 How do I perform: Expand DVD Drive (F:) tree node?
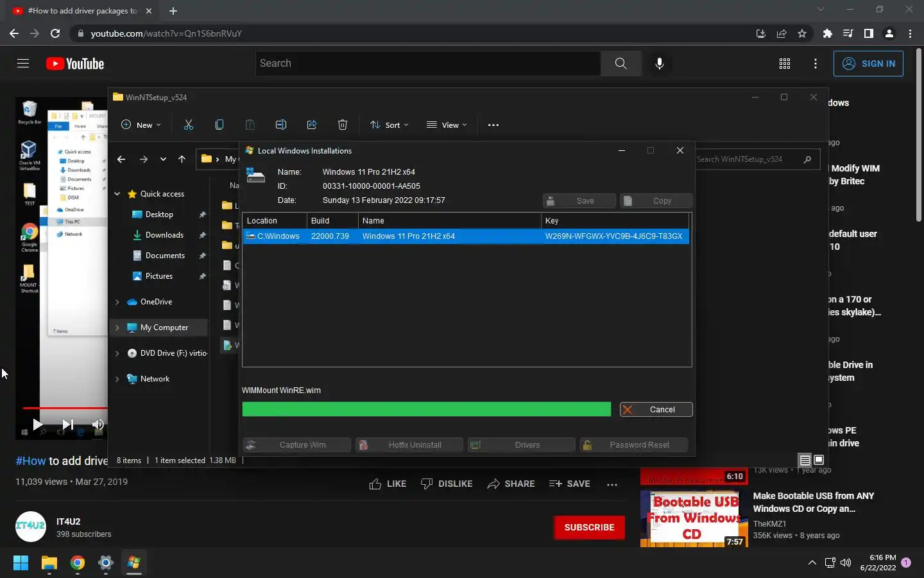tap(117, 353)
